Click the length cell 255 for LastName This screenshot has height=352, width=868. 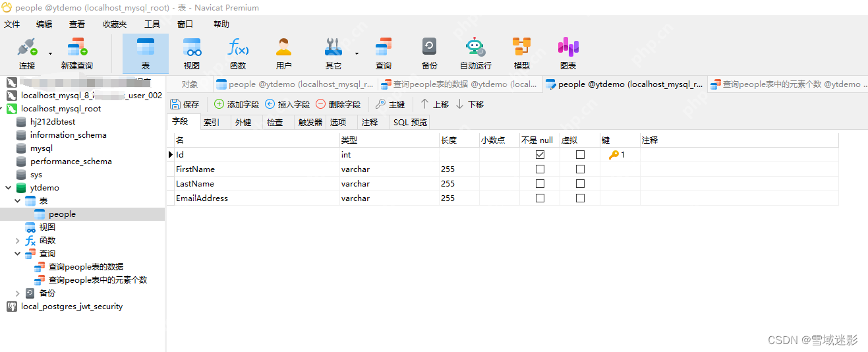click(459, 184)
